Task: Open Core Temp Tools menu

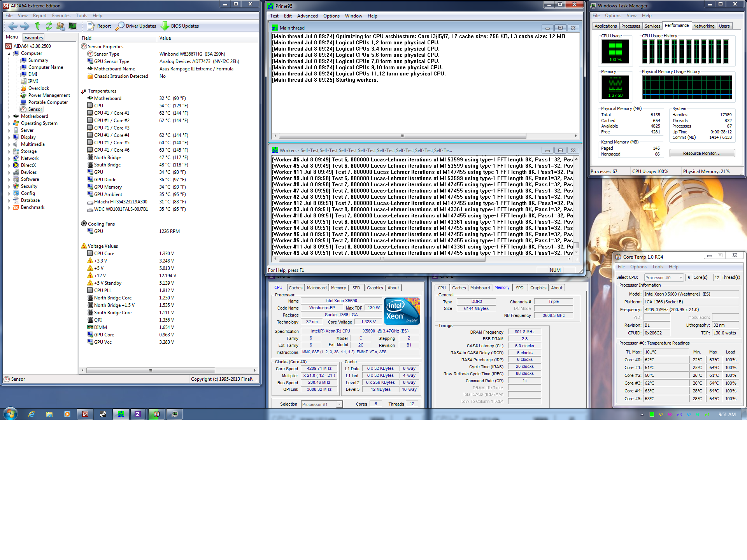Action: point(658,267)
